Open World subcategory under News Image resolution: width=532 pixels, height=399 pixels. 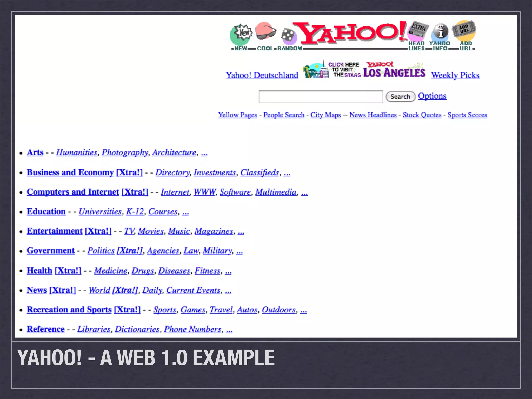click(x=99, y=290)
